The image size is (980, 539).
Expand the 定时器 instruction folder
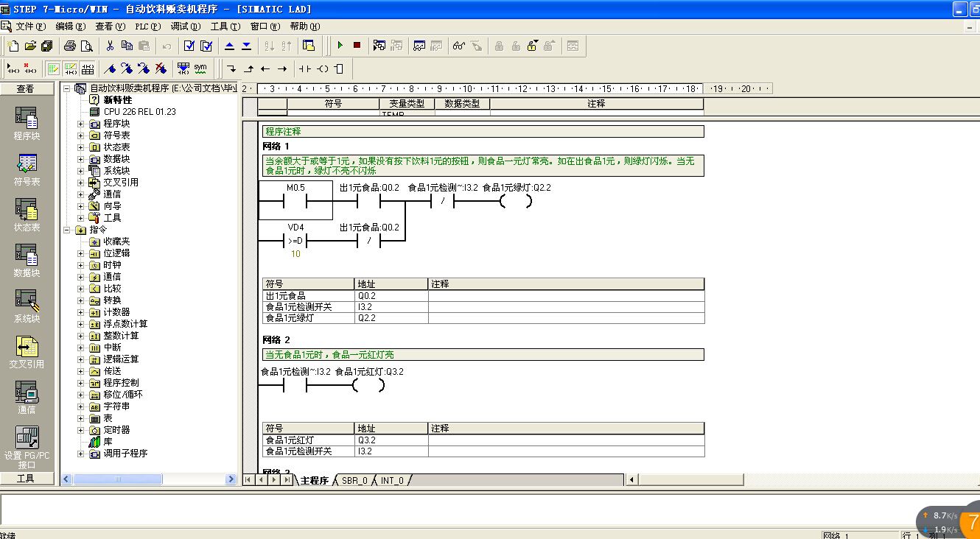coord(81,430)
